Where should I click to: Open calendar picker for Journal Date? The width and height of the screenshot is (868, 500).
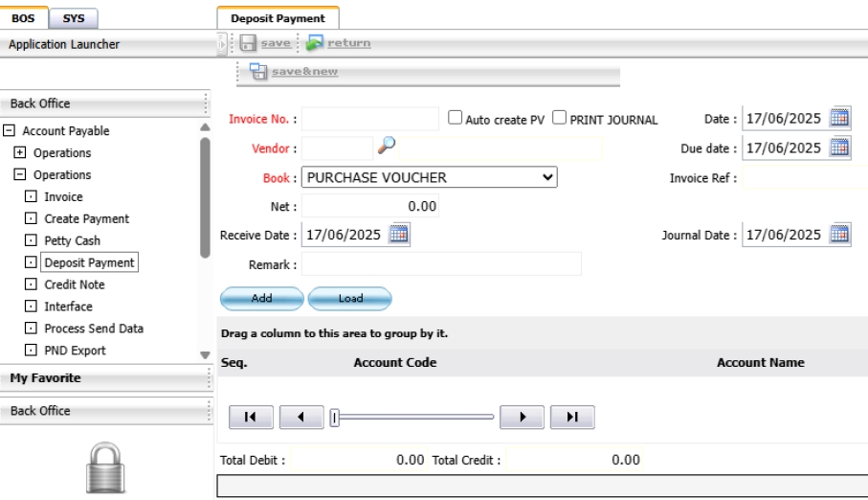point(839,235)
